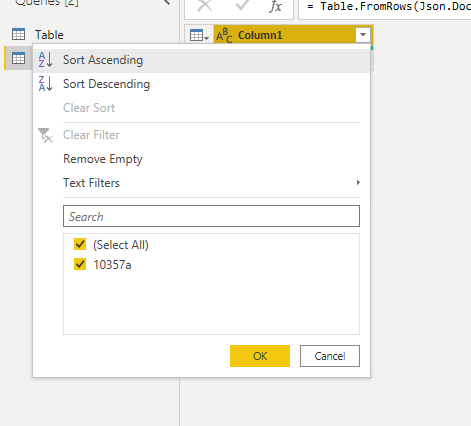Image resolution: width=471 pixels, height=426 pixels.
Task: Click the fx formula function icon
Action: (275, 6)
